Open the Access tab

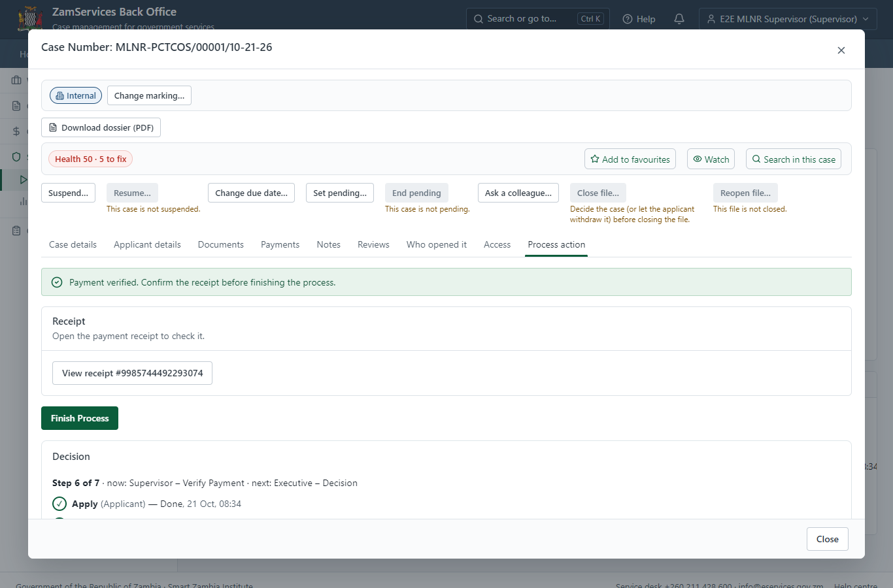[497, 244]
